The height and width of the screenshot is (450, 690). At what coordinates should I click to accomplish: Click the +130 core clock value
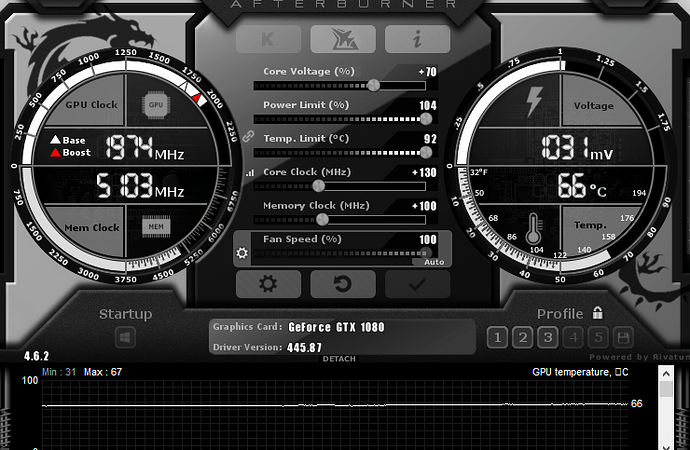(424, 172)
